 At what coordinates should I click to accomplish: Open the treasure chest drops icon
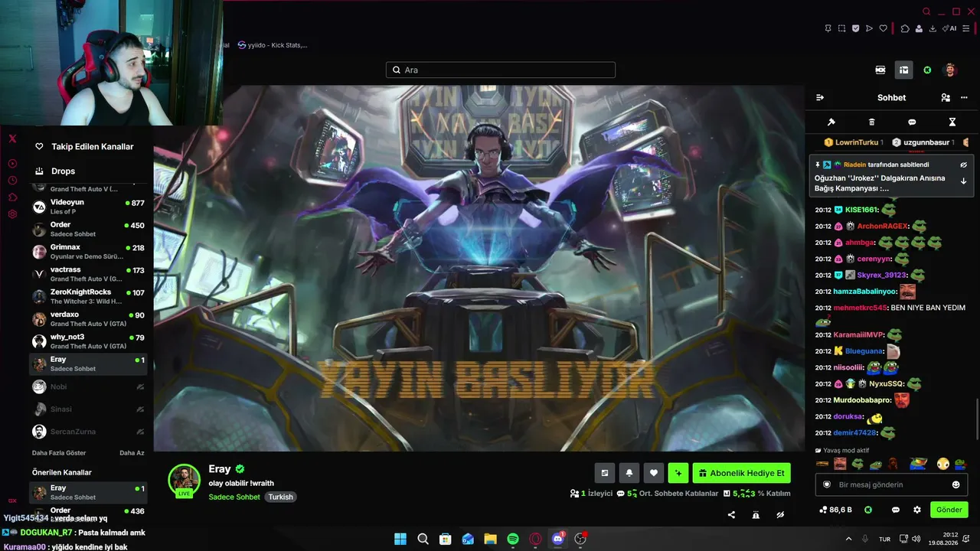(x=904, y=70)
